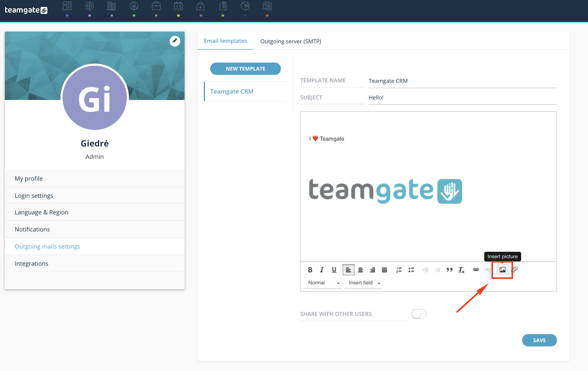The width and height of the screenshot is (588, 371).
Task: Switch to the Email templates tab
Action: point(225,41)
